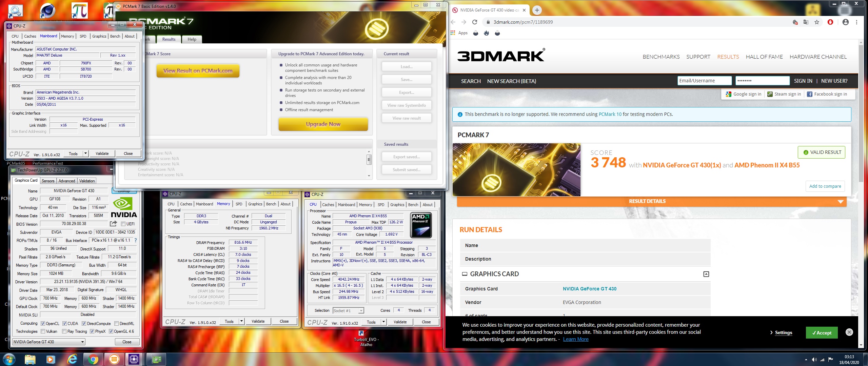
Task: Toggle OpenGL 4.6 checkbox in GPU-Z
Action: [111, 331]
